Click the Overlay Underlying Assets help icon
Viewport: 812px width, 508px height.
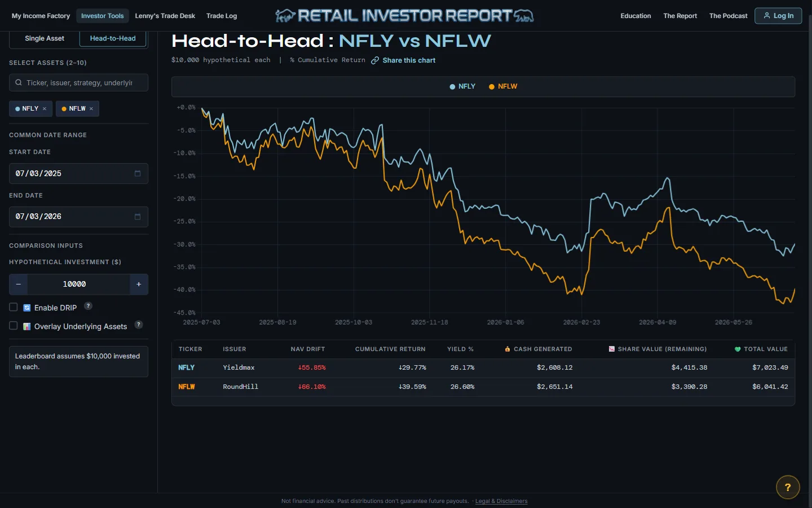(x=139, y=325)
